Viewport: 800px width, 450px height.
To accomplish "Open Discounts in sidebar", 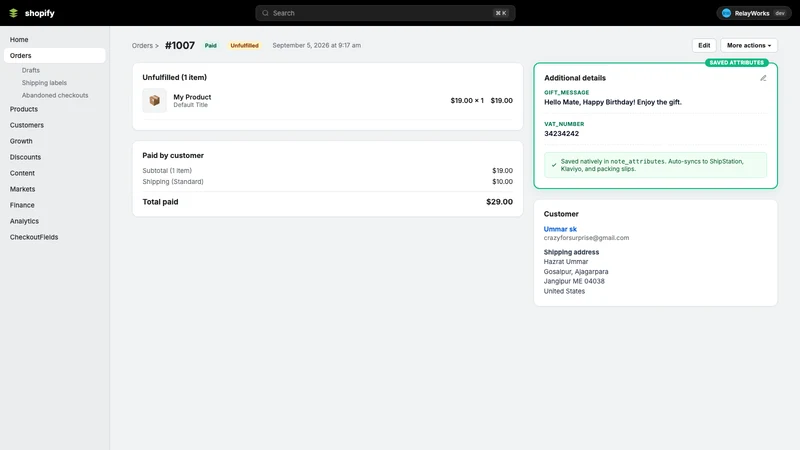I will tap(25, 157).
